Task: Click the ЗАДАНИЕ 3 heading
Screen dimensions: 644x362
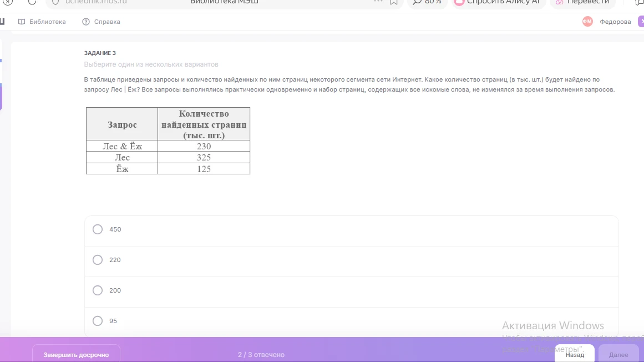Action: [x=100, y=53]
